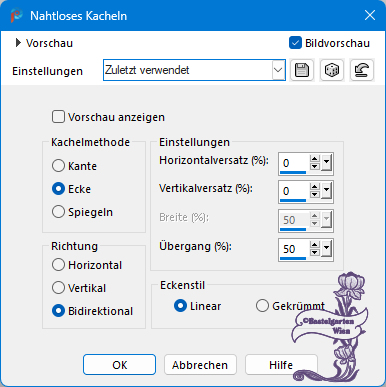Select the Kante tiling method
This screenshot has height=387, width=386.
[x=58, y=166]
